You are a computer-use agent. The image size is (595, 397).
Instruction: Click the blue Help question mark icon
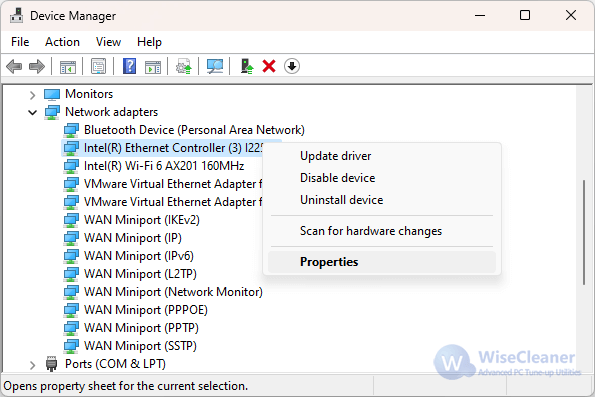point(129,66)
